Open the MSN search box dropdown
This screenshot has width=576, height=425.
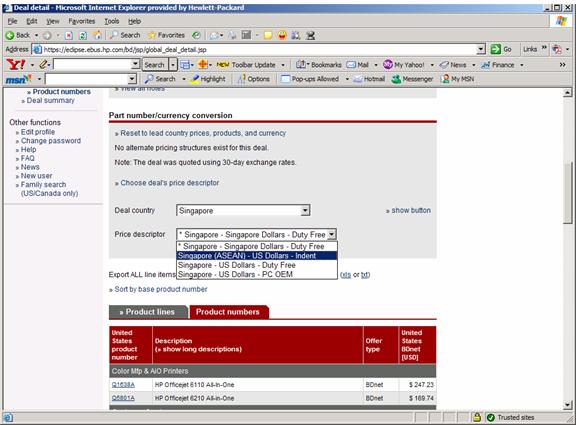tap(132, 79)
